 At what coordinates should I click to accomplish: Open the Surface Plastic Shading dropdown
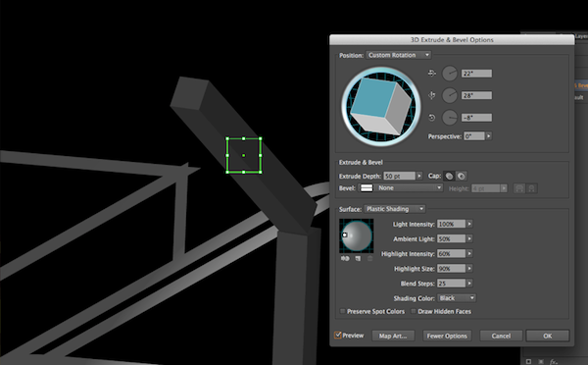[x=395, y=209]
